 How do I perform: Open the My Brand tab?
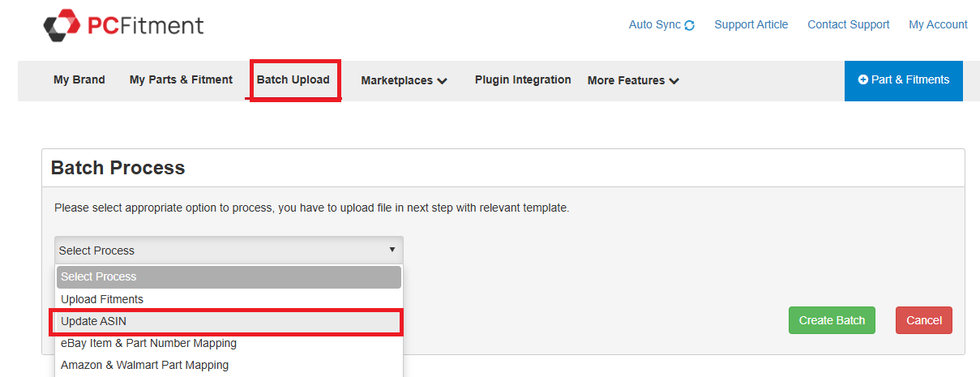pos(79,79)
